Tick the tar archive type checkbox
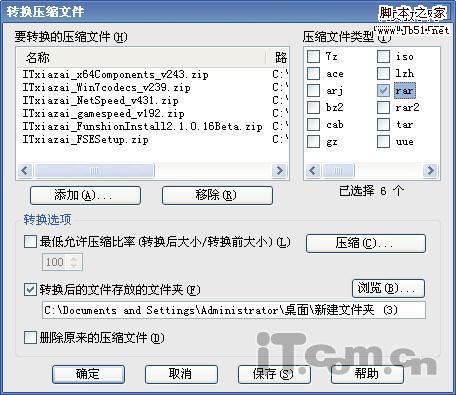Viewport: 456px width, 395px height. [383, 124]
